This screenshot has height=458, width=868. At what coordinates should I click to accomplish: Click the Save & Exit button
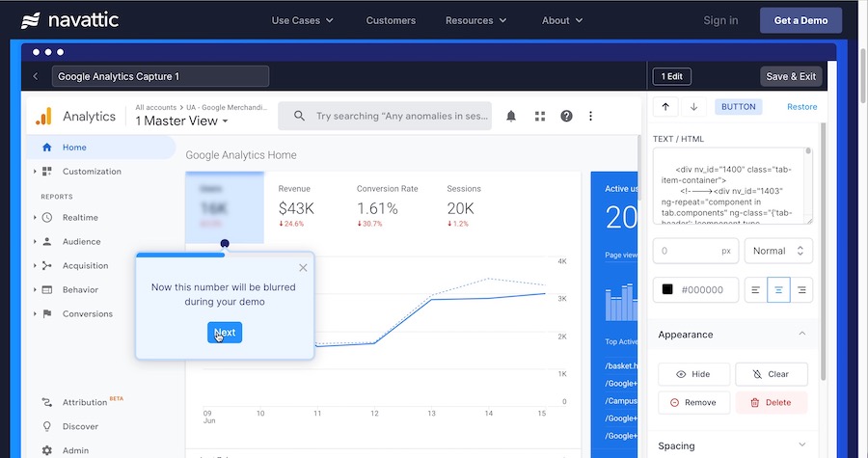(x=790, y=76)
